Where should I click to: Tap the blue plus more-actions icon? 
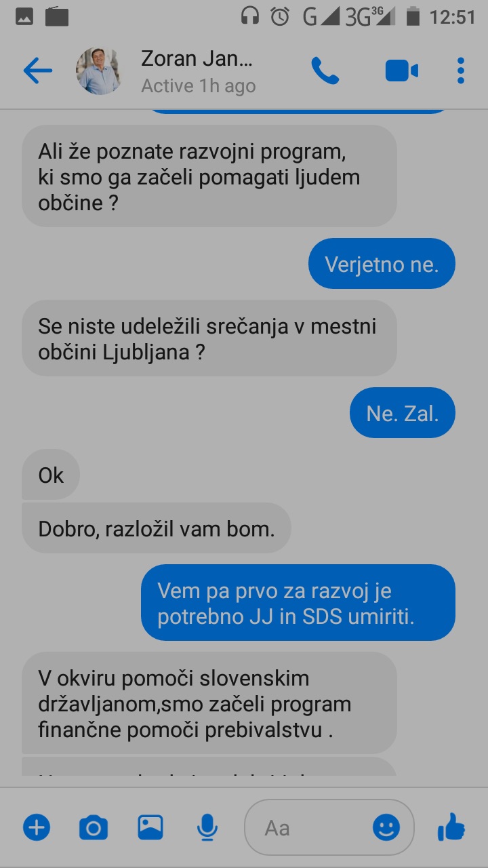tap(37, 827)
